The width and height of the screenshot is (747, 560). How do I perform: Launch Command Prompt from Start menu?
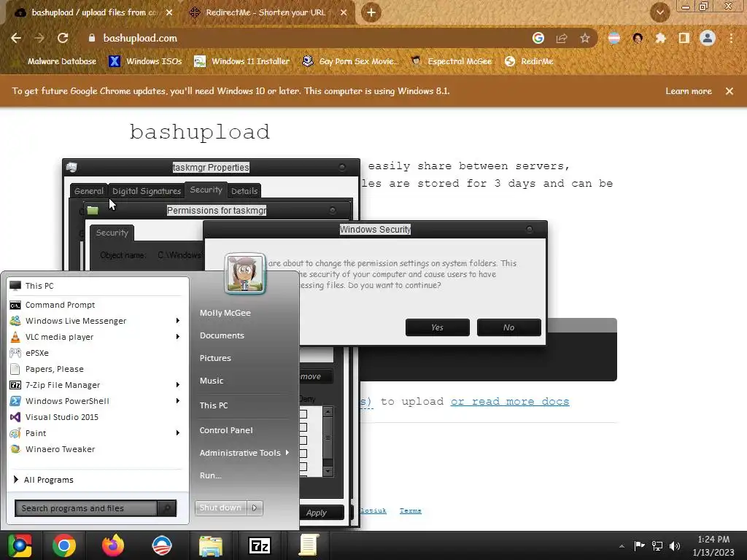60,305
